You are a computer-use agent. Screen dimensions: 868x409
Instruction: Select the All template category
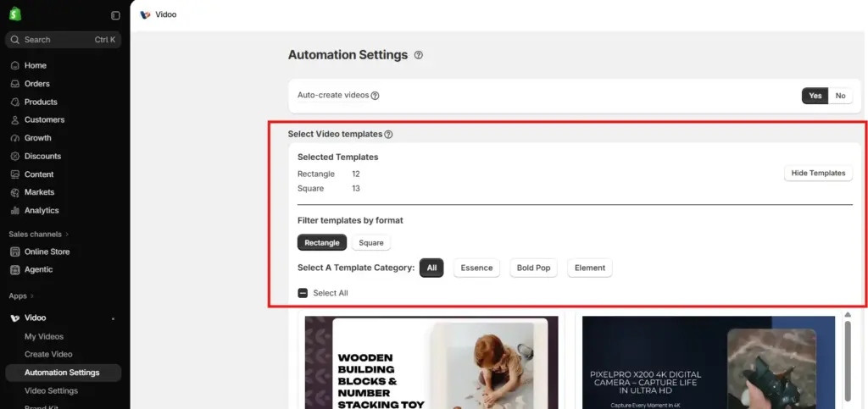pyautogui.click(x=431, y=268)
